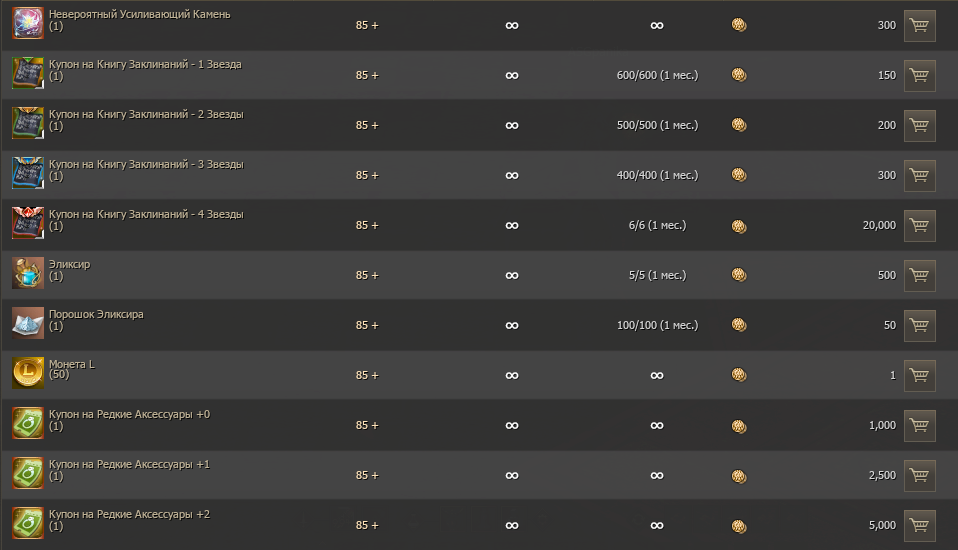Select item name Купон на Книгу Заклинаний - 4 Звезды
This screenshot has width=958, height=550.
click(x=146, y=214)
